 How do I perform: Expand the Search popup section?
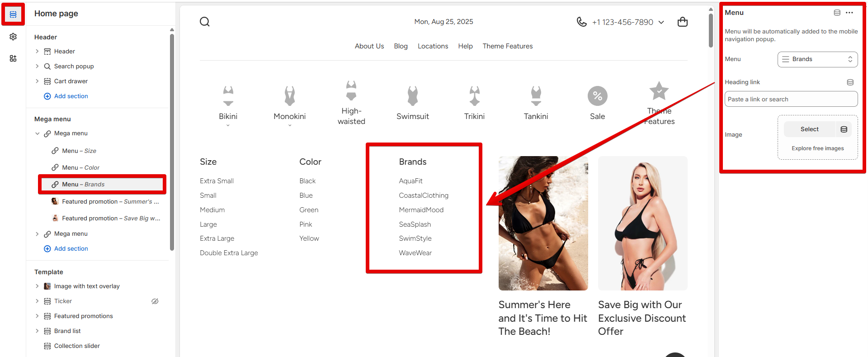coord(38,67)
